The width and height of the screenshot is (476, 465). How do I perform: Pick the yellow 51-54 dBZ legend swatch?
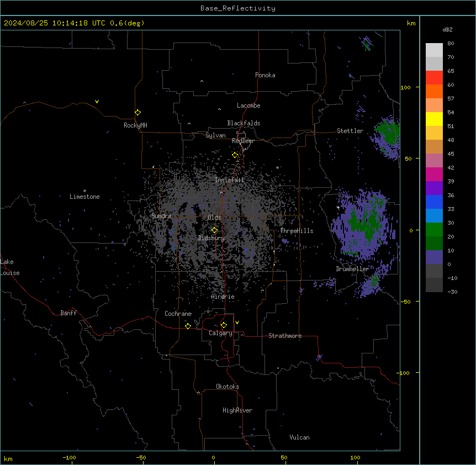(434, 119)
